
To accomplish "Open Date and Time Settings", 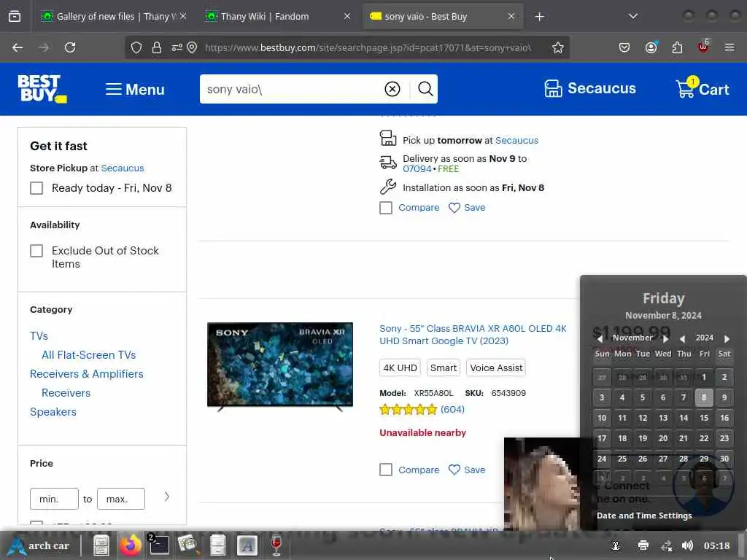I will [x=644, y=516].
